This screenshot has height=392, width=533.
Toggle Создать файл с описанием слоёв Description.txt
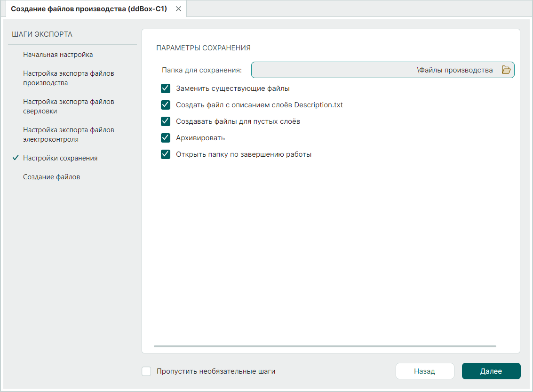[166, 105]
